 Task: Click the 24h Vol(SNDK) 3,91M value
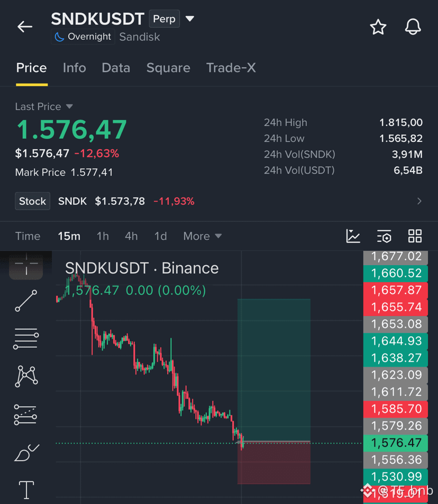[407, 155]
